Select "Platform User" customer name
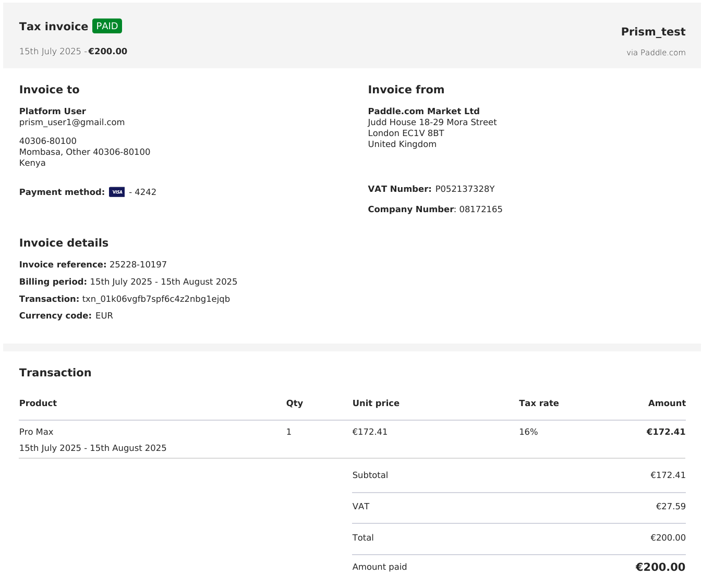Image resolution: width=702 pixels, height=588 pixels. [53, 111]
